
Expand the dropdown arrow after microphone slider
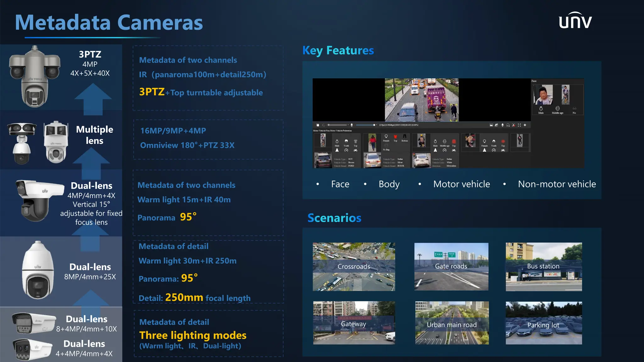tap(376, 125)
